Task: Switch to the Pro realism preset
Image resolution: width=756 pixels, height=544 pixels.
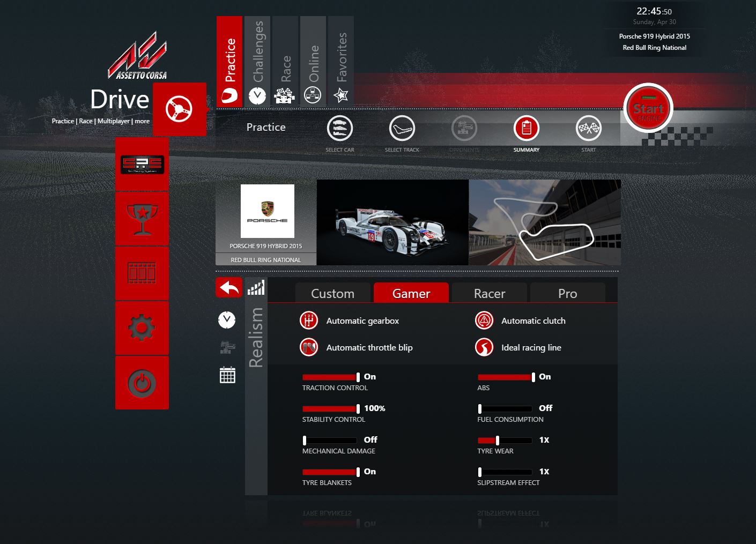Action: 567,293
